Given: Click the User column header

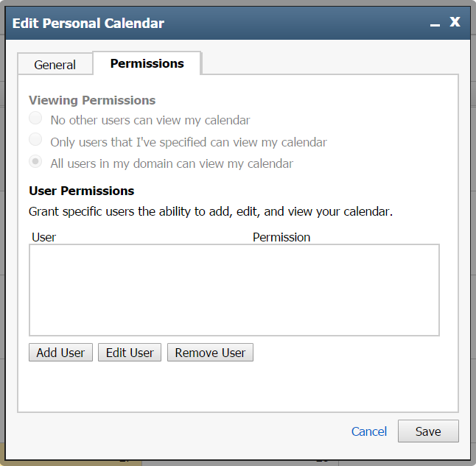Looking at the screenshot, I should tap(44, 237).
